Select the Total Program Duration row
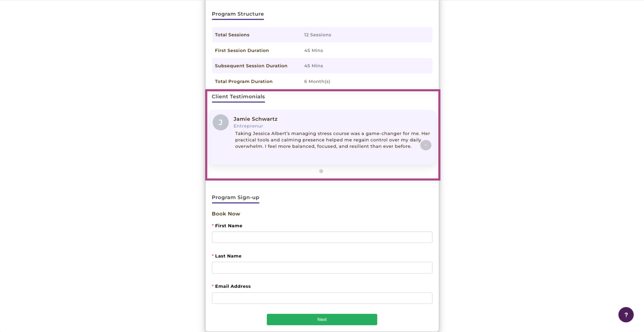 coord(322,81)
